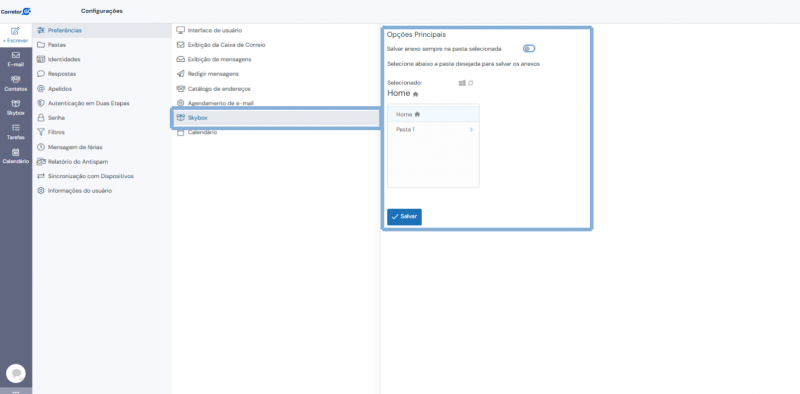Open Contatos from the sidebar
This screenshot has width=800, height=394.
coord(15,83)
